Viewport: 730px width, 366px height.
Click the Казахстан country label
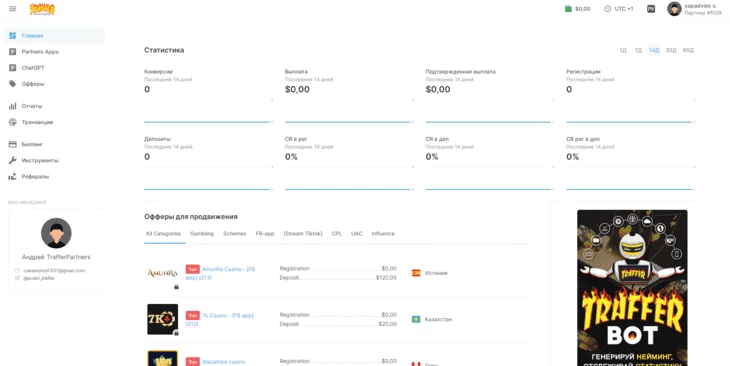(439, 319)
